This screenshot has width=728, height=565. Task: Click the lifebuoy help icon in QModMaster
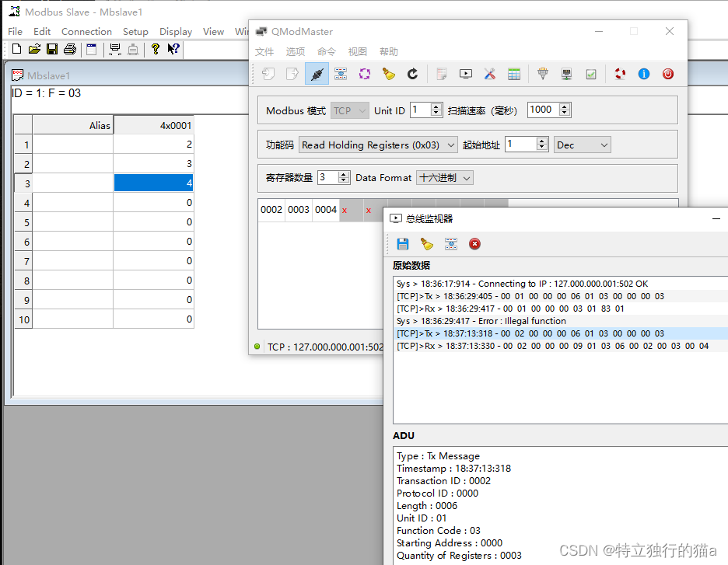tap(620, 74)
